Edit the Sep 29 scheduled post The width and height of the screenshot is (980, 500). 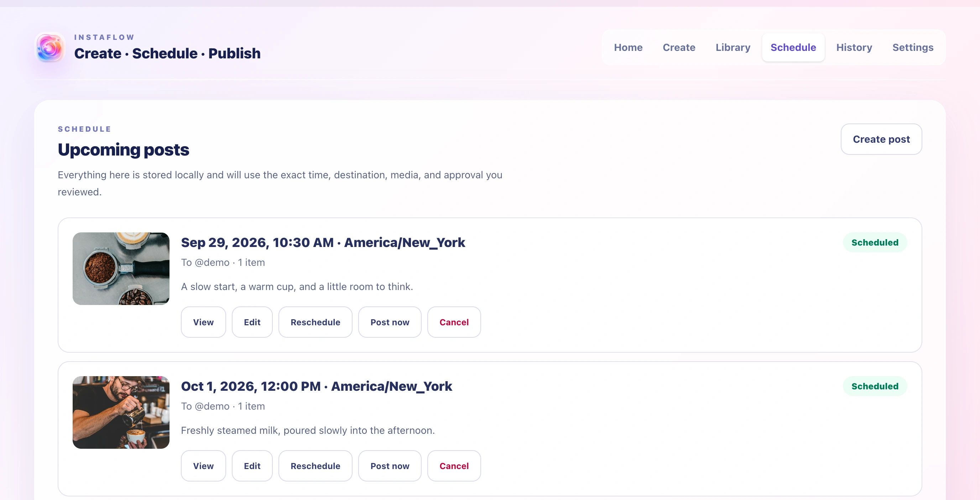[x=252, y=322]
